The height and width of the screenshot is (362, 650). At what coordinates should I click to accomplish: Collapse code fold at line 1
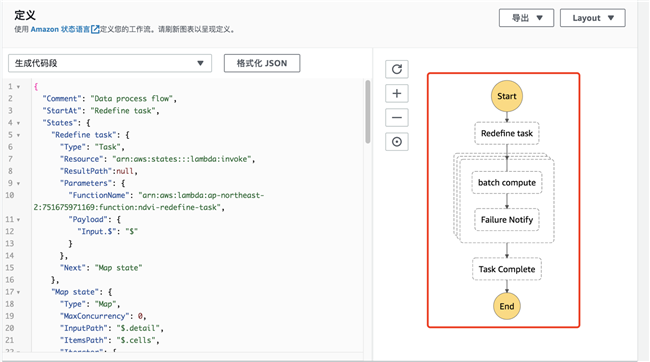click(18, 87)
